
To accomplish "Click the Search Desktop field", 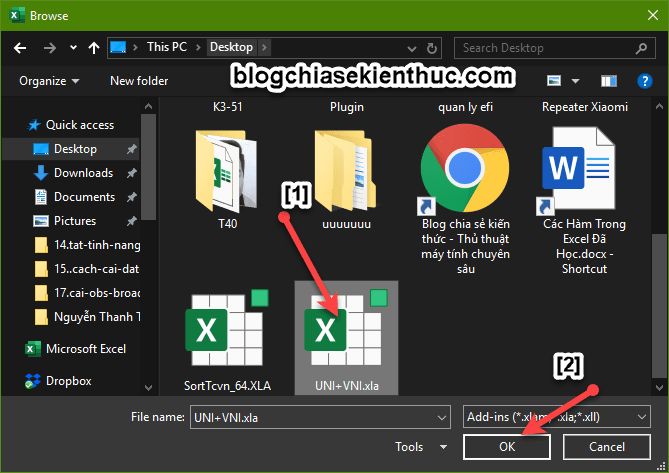I will 545,47.
